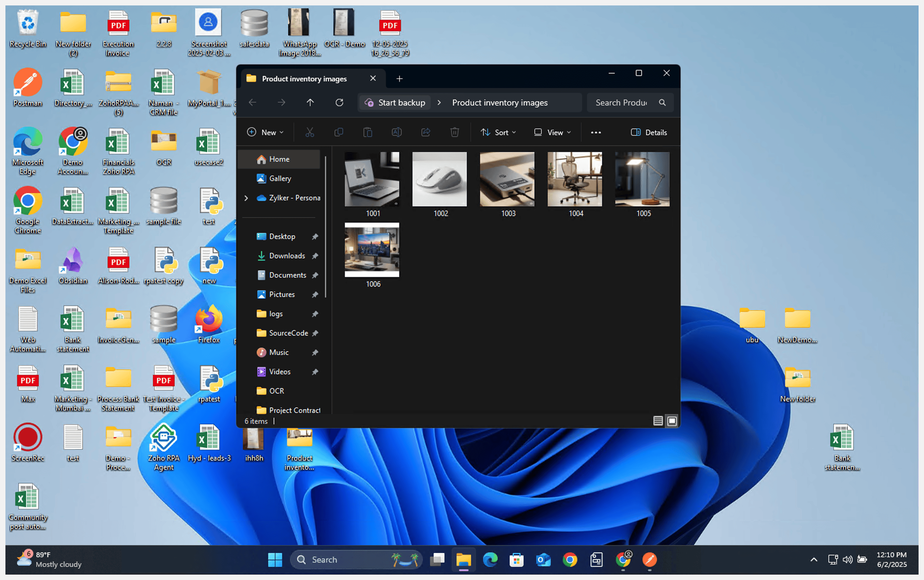
Task: Select the 1004 office chair thumbnail
Action: [574, 179]
